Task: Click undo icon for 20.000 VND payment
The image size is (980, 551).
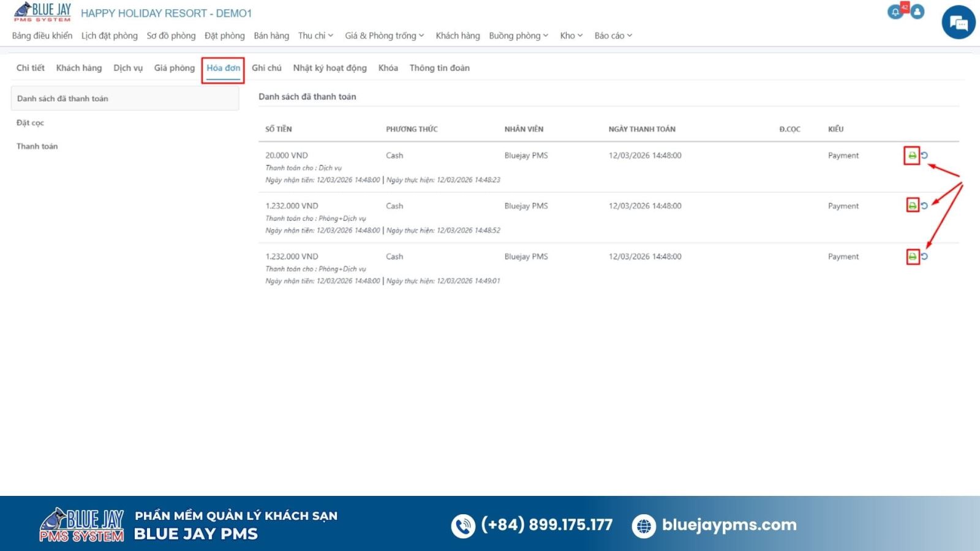Action: click(924, 156)
